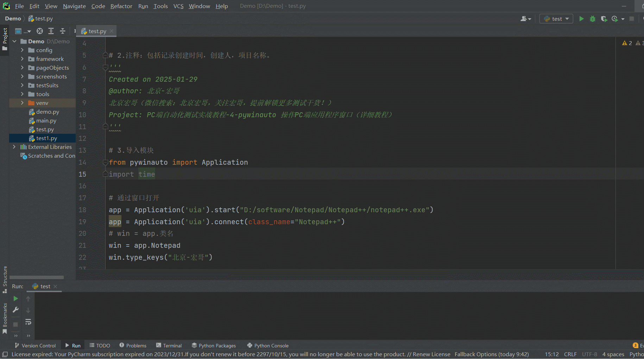Open the Refactor menu

(x=121, y=6)
